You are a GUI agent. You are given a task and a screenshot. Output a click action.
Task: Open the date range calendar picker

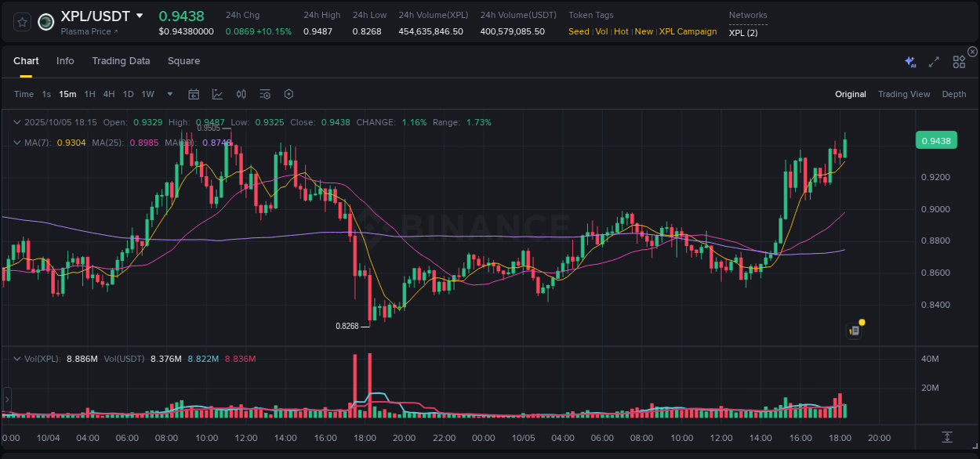pyautogui.click(x=194, y=93)
